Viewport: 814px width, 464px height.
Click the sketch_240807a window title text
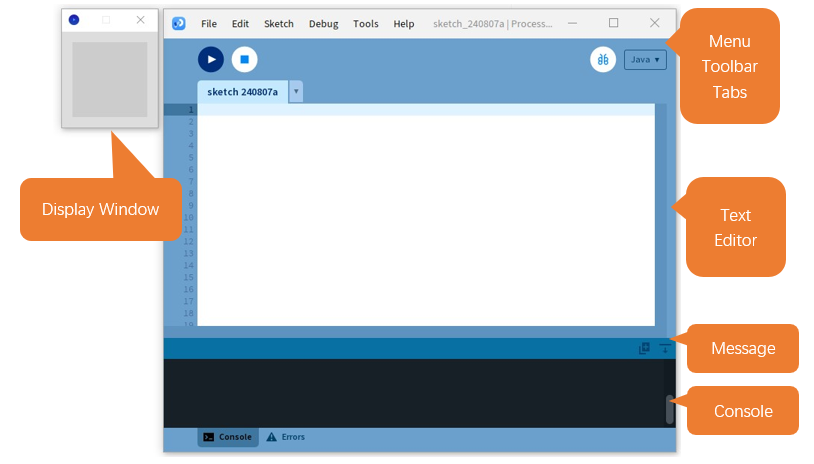click(x=493, y=24)
